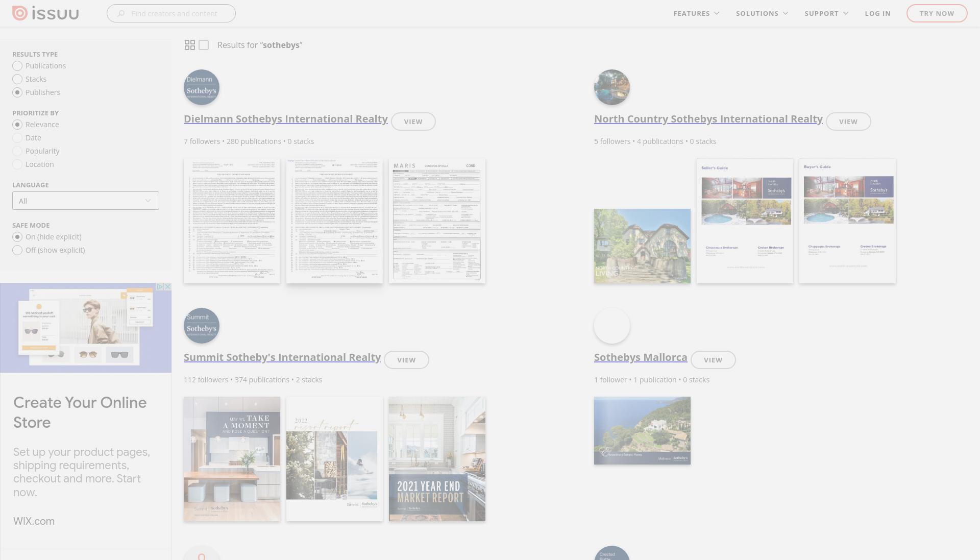Open North Country Sothebys avatar
The width and height of the screenshot is (980, 560).
pyautogui.click(x=612, y=87)
